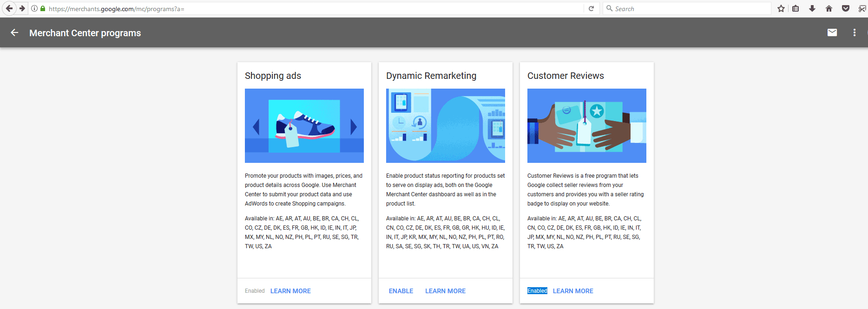Learn more about Customer Reviews
The height and width of the screenshot is (309, 868).
coord(573,291)
